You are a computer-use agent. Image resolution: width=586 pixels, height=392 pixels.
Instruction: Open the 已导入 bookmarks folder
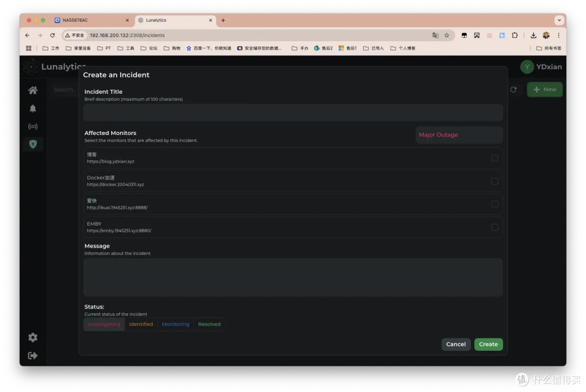click(373, 48)
